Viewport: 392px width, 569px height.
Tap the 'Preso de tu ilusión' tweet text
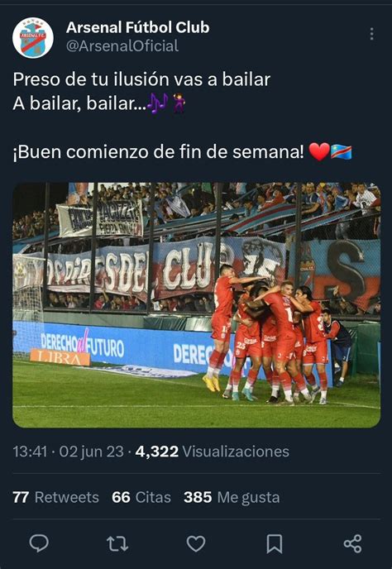(141, 79)
